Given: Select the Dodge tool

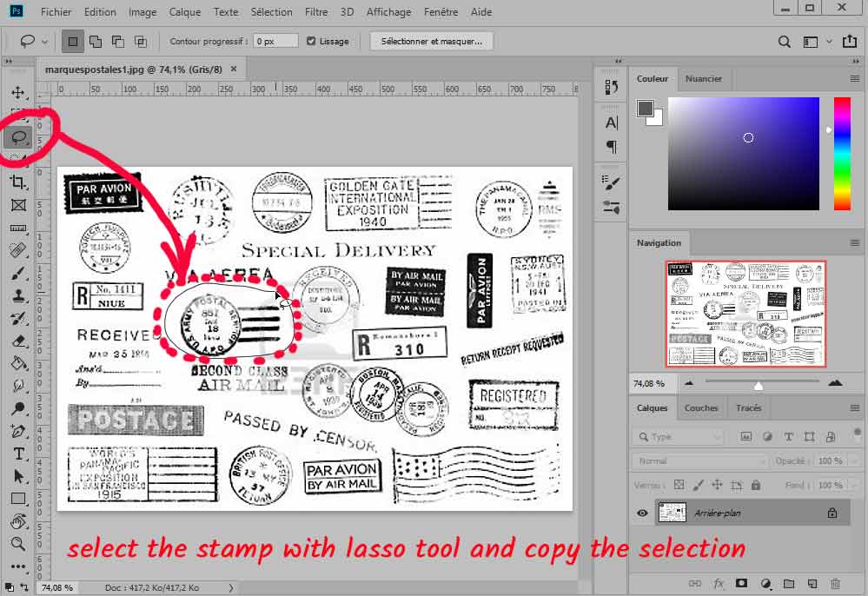Looking at the screenshot, I should [18, 408].
